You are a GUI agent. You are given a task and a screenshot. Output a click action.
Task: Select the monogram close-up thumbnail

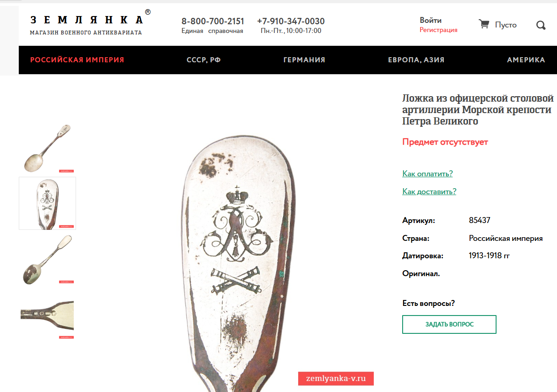point(47,203)
